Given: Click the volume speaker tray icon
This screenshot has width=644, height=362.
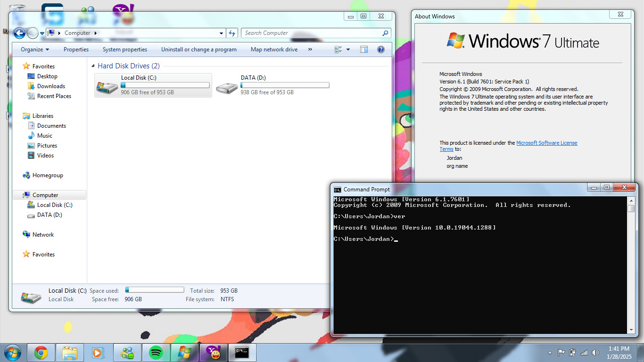Looking at the screenshot, I should click(595, 352).
